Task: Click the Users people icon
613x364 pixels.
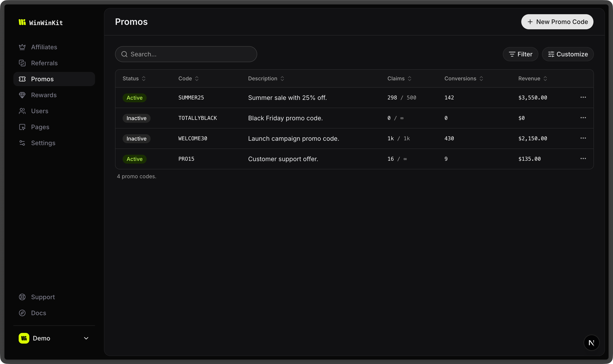Action: [x=22, y=111]
